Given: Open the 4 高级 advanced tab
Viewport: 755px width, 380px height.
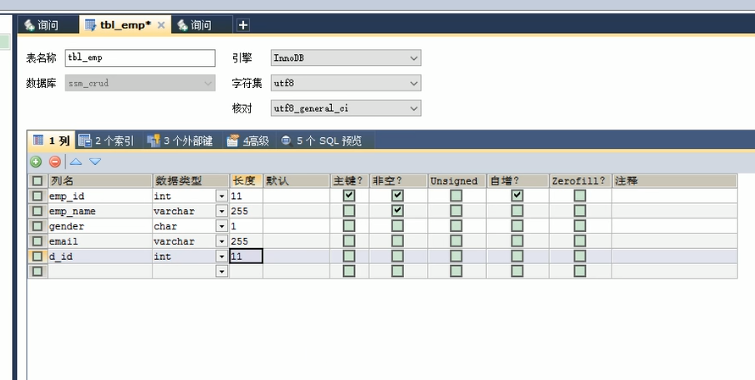Looking at the screenshot, I should (248, 141).
